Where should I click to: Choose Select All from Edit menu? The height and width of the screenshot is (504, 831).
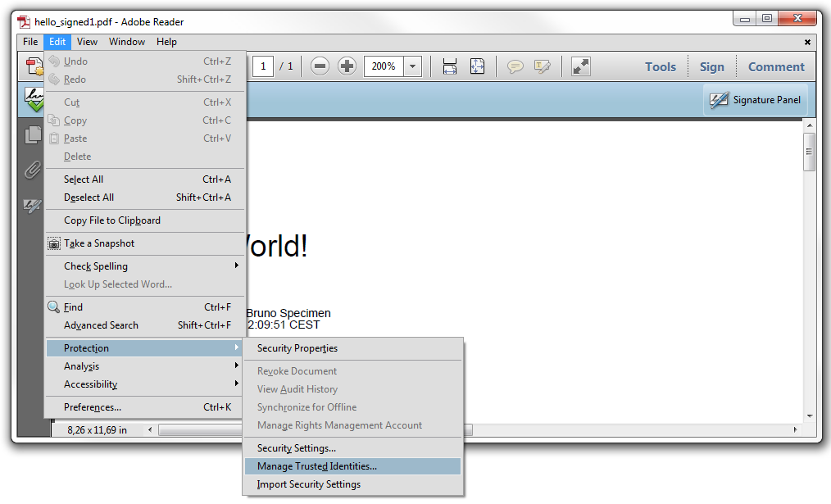tap(145, 179)
